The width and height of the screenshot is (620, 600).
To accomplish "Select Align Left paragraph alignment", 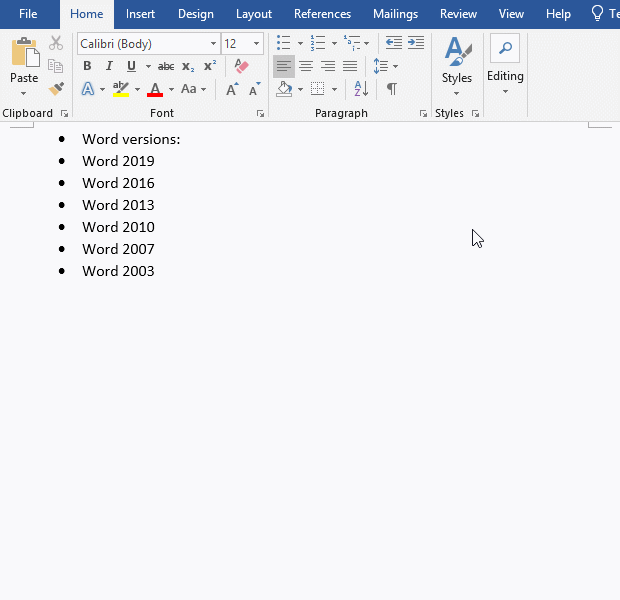I will [284, 66].
